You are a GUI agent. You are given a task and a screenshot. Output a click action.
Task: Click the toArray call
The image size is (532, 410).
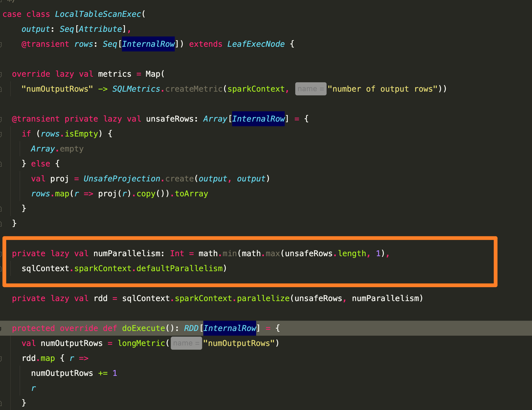pos(191,194)
